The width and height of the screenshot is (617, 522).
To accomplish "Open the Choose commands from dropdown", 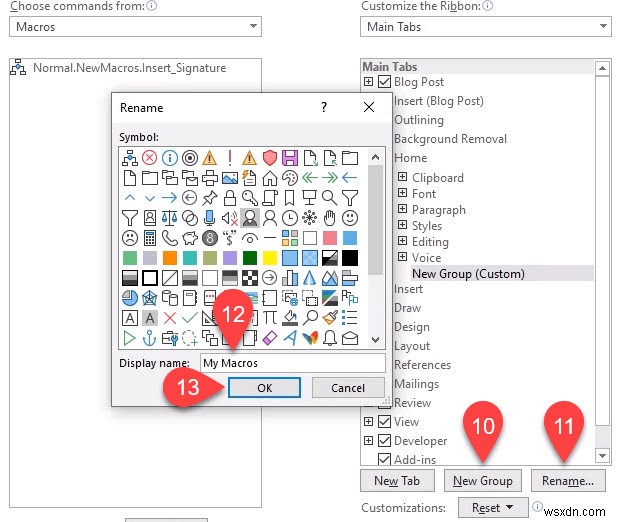I will [x=135, y=27].
